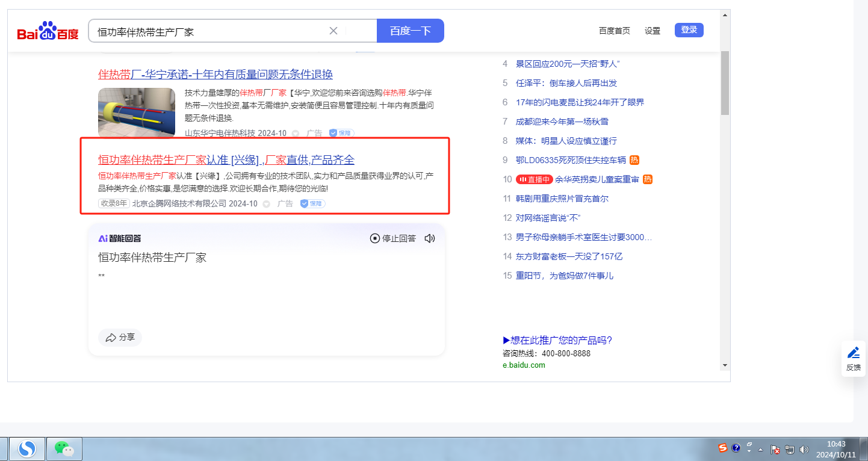Viewport: 868px width, 461px height.
Task: Expand dropdown arrow beside 山东华宁电伴热科技 ad
Action: (x=296, y=134)
